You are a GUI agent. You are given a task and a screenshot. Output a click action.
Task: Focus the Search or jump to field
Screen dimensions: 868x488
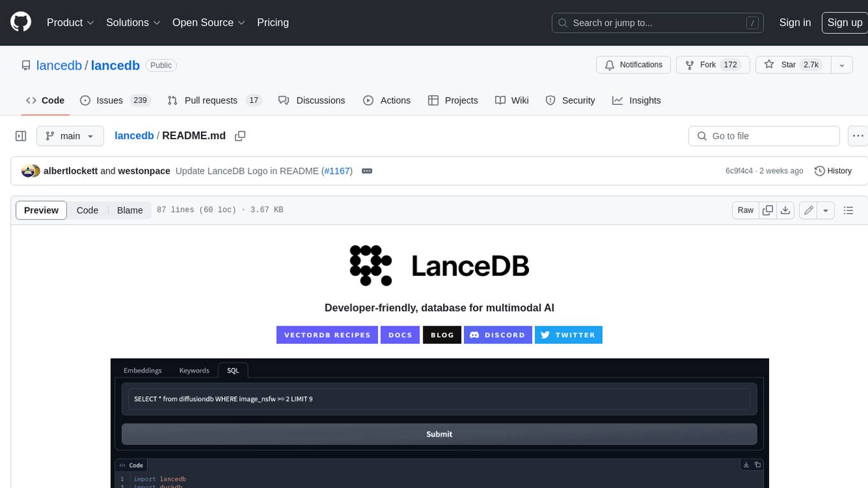pos(659,22)
